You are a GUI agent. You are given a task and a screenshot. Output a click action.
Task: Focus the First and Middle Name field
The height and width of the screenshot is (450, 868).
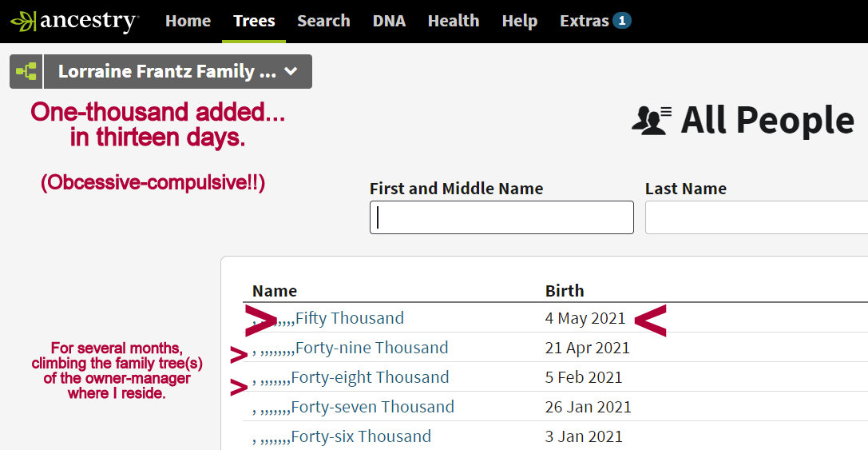(501, 217)
